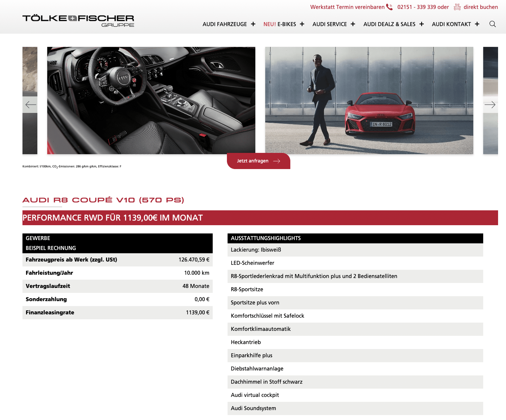
Task: Open the R8 interior cockpit photo
Action: 151,100
